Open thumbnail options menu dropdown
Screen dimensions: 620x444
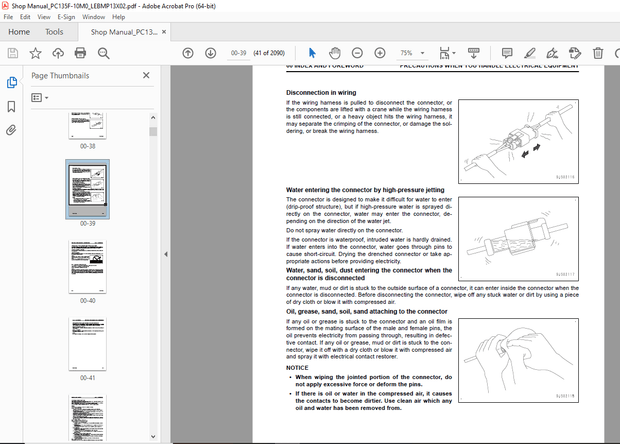(x=40, y=98)
